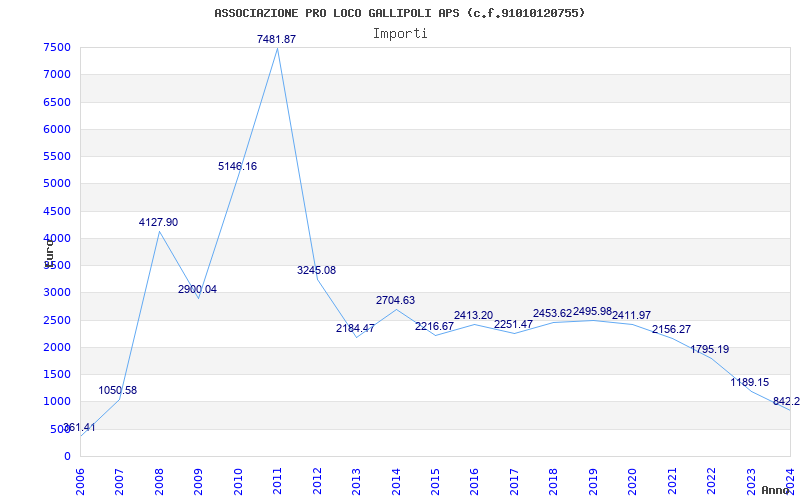Select the 2495.98 value label

[x=592, y=312]
